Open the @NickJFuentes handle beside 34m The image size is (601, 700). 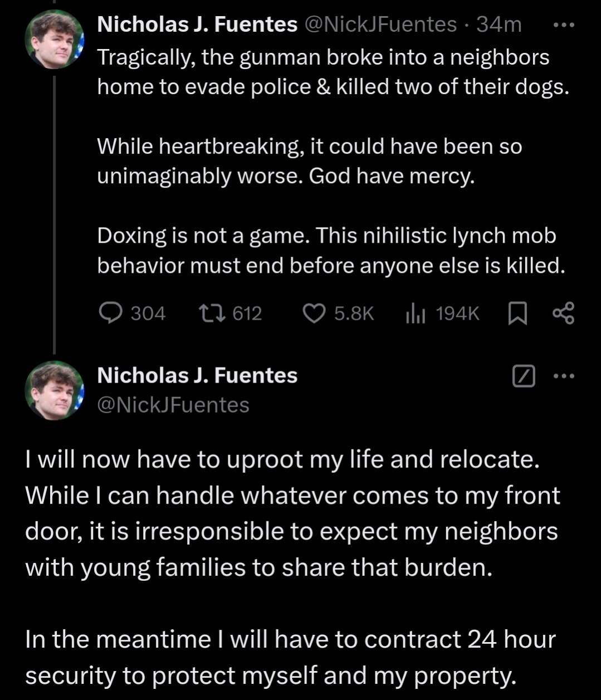379,25
